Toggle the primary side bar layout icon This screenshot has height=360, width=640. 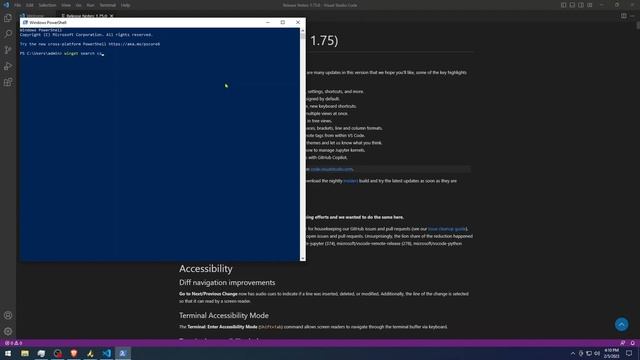(x=563, y=5)
